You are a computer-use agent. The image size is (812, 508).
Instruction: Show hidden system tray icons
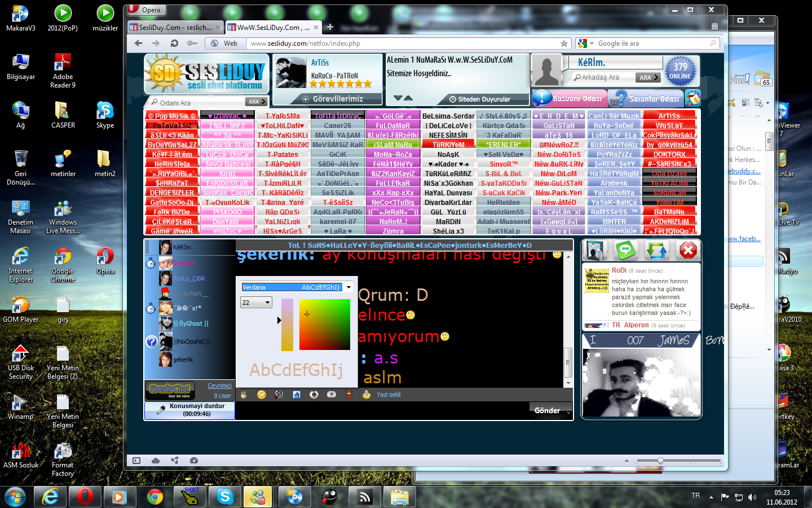711,497
